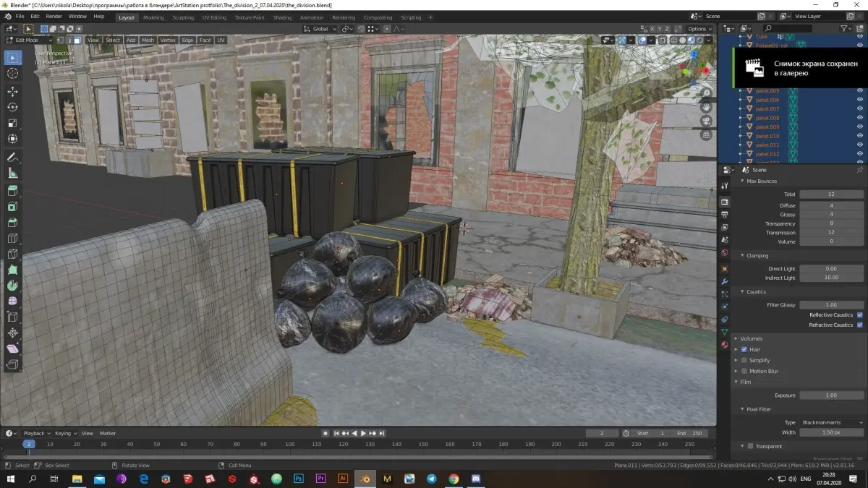Select the Knife tool
Image resolution: width=868 pixels, height=488 pixels.
(13, 254)
